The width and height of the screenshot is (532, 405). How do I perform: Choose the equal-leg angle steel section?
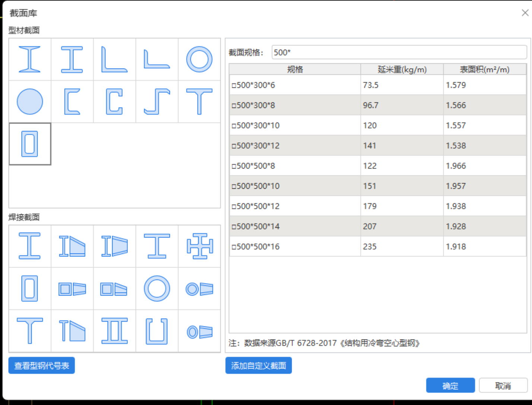(114, 59)
